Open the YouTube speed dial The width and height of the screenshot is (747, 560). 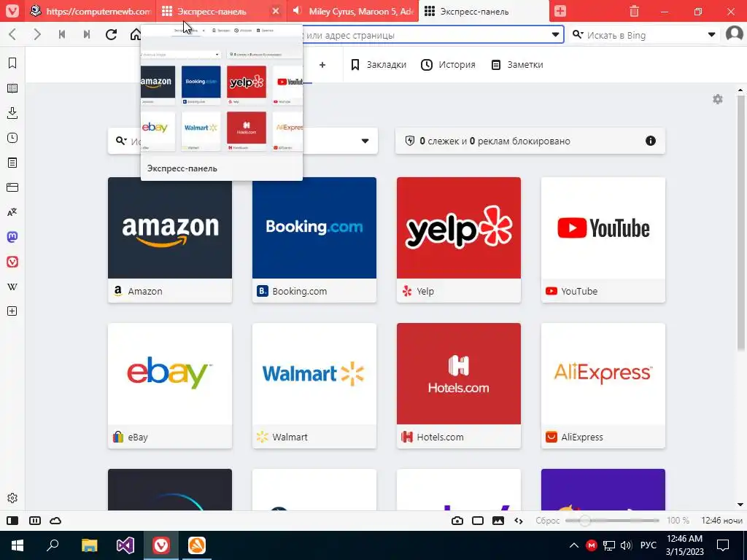[x=603, y=239]
